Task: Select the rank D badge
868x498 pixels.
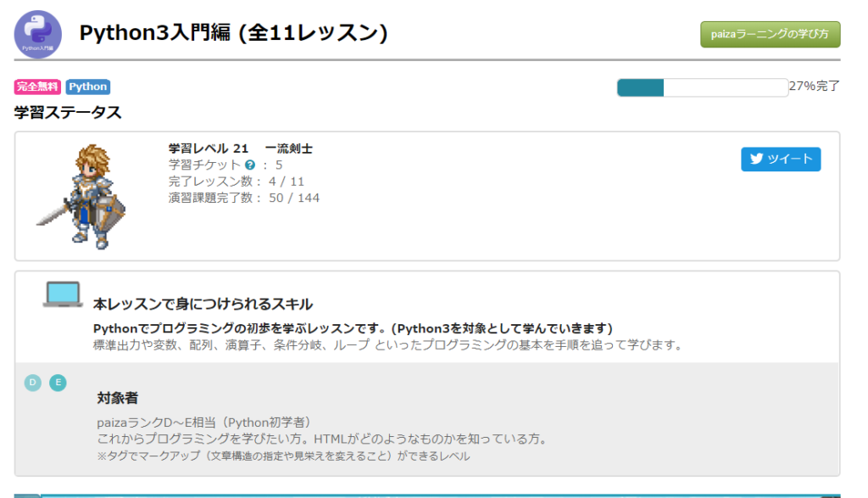Action: point(33,383)
